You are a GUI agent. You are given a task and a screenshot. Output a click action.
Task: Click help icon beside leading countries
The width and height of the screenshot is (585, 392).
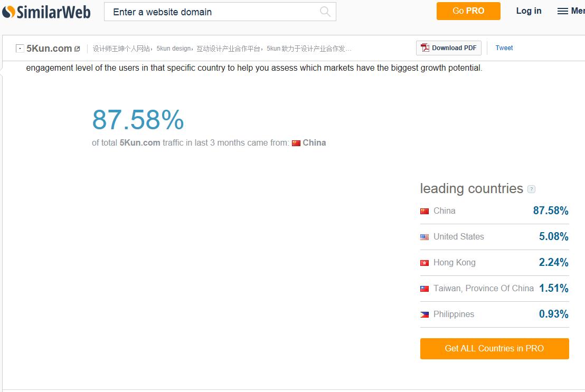pos(531,189)
